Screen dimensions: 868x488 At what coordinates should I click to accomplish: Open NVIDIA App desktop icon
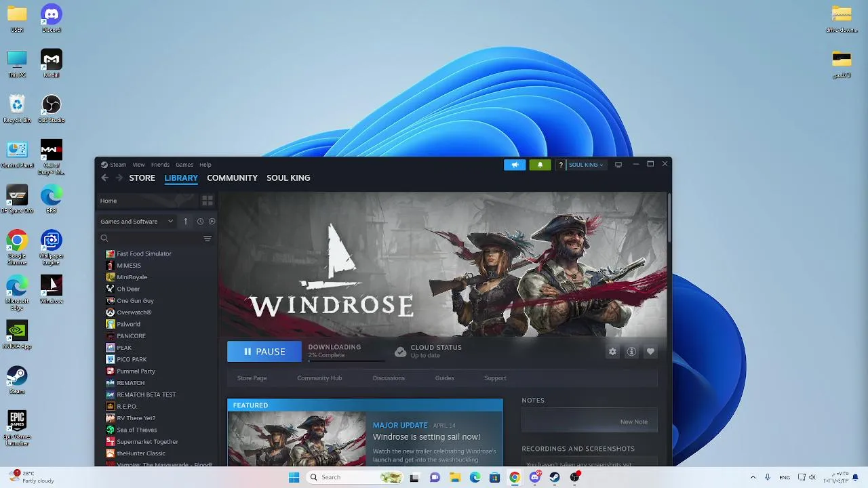click(x=17, y=335)
